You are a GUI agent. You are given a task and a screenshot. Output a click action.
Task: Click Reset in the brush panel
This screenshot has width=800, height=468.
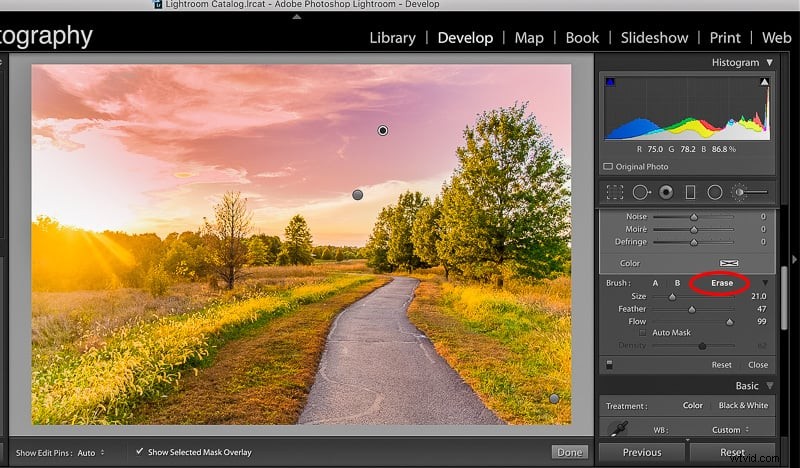[721, 365]
